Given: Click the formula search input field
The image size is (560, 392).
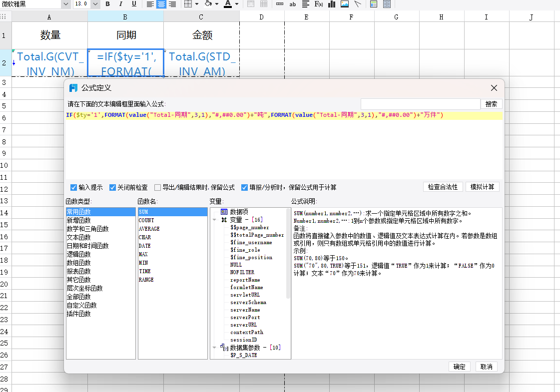Looking at the screenshot, I should point(420,104).
